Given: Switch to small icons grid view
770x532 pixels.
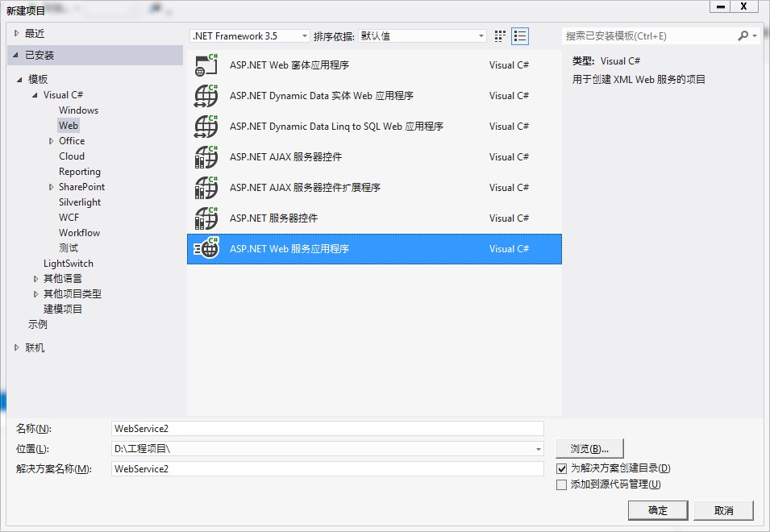Looking at the screenshot, I should pyautogui.click(x=500, y=35).
